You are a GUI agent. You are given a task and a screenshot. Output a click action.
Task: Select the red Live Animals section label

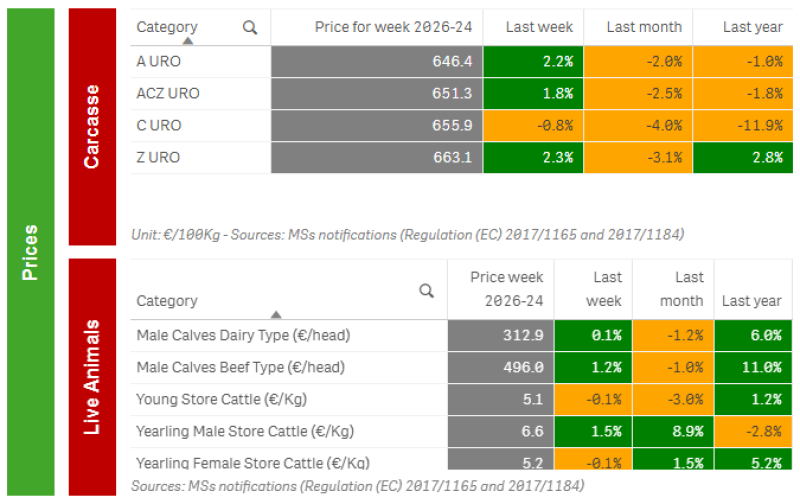92,377
